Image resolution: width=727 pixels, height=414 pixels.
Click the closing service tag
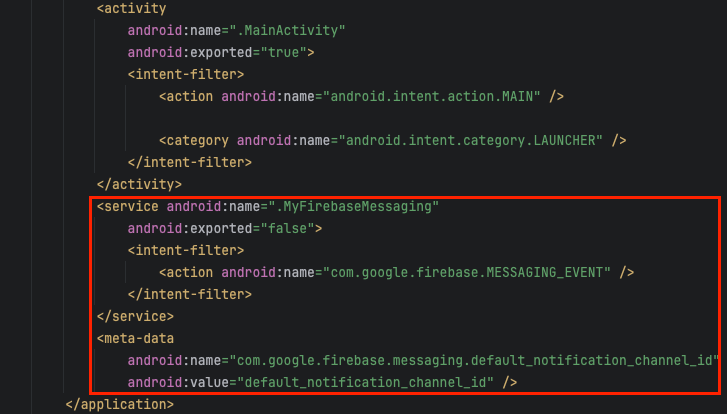pyautogui.click(x=135, y=317)
